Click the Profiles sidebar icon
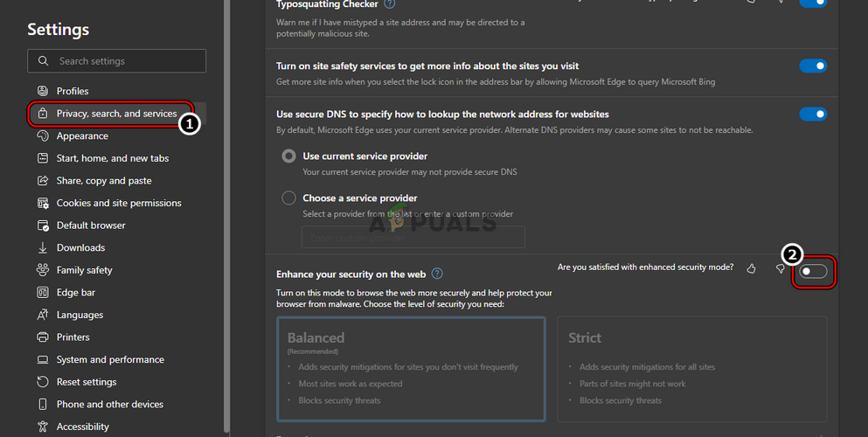This screenshot has height=437, width=868. [43, 91]
